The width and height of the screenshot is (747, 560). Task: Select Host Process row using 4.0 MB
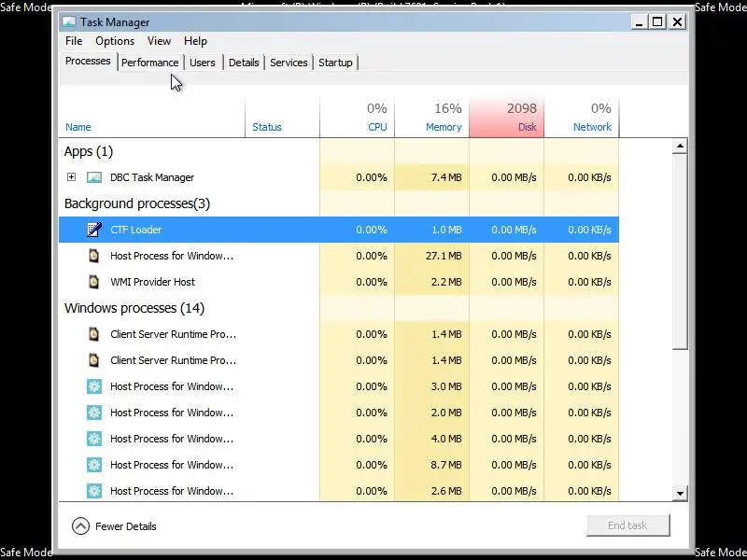point(339,439)
